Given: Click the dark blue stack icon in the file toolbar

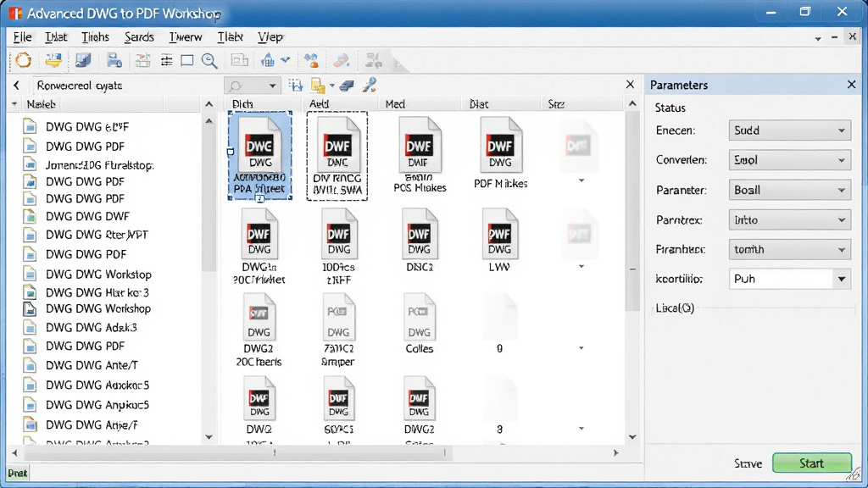Looking at the screenshot, I should coord(347,86).
